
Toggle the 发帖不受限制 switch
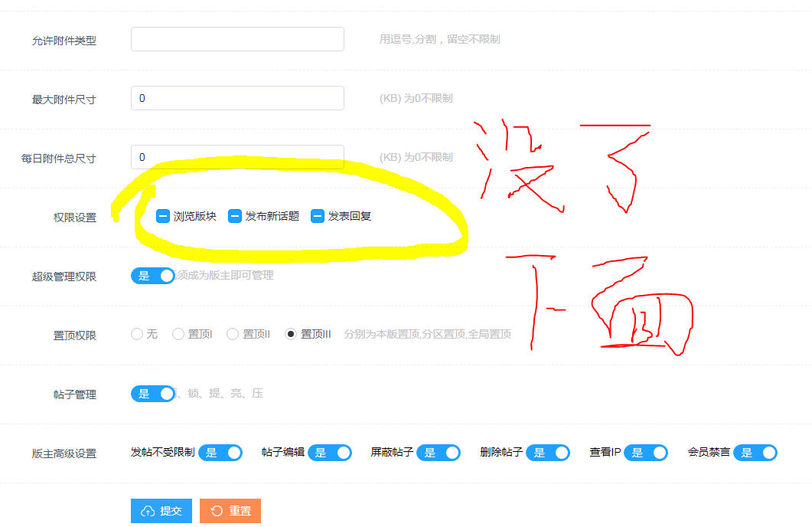[220, 453]
